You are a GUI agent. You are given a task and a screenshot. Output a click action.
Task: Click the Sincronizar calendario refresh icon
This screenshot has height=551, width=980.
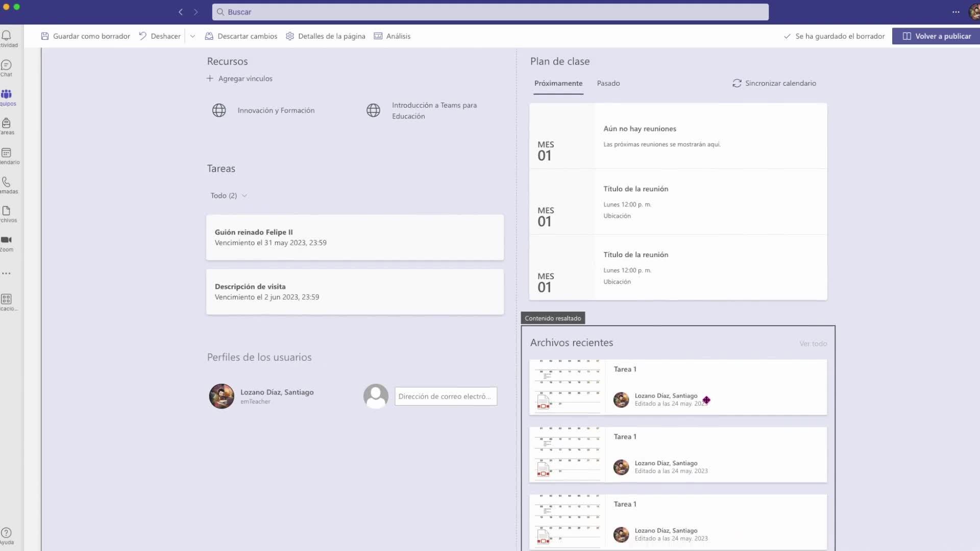coord(737,83)
